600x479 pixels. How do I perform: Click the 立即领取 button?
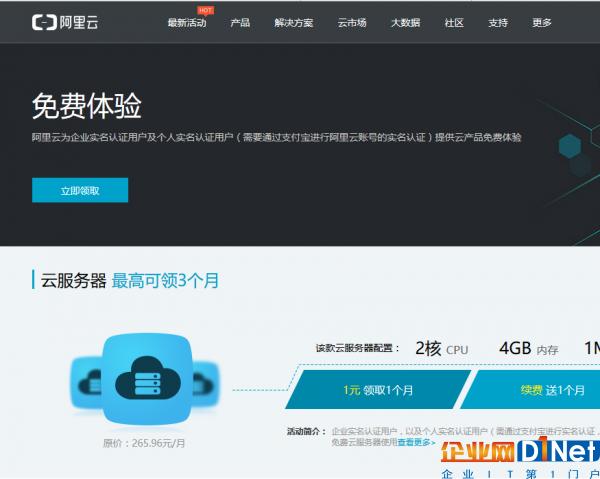(x=80, y=190)
